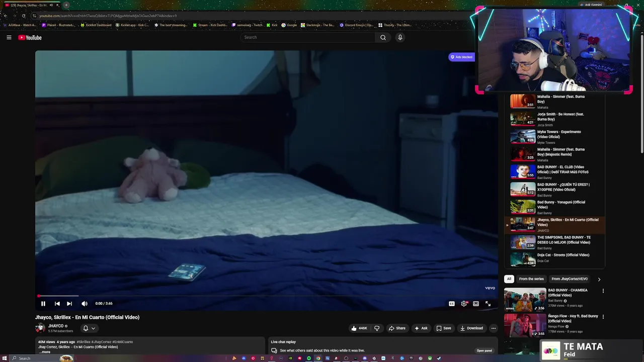Go back with the browser back arrow
644x362 pixels.
5,16
